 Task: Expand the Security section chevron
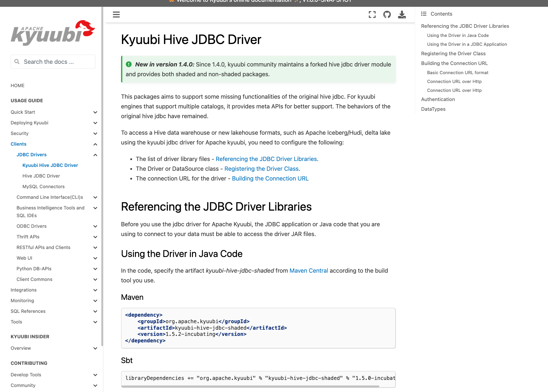coord(95,134)
